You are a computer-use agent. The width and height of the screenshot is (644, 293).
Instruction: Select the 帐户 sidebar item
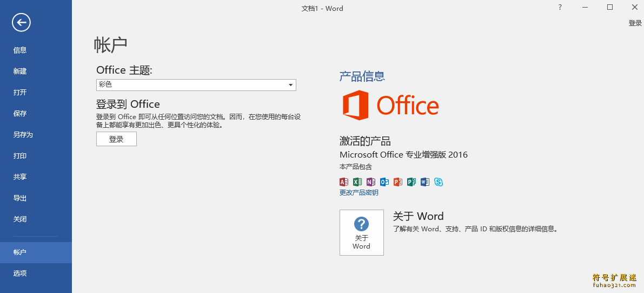click(36, 252)
